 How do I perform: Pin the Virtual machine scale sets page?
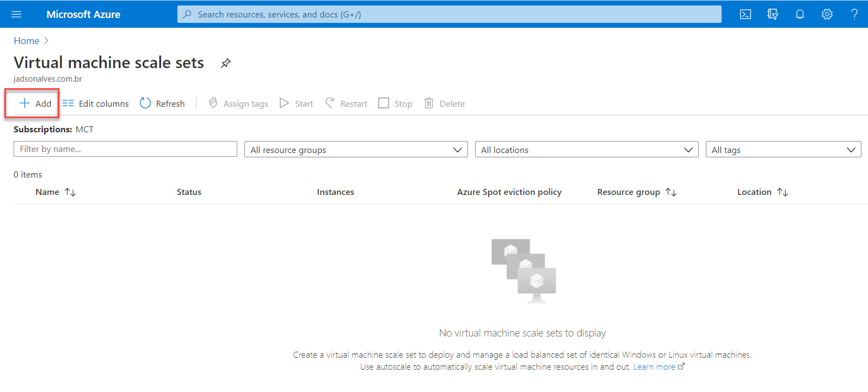(x=225, y=63)
